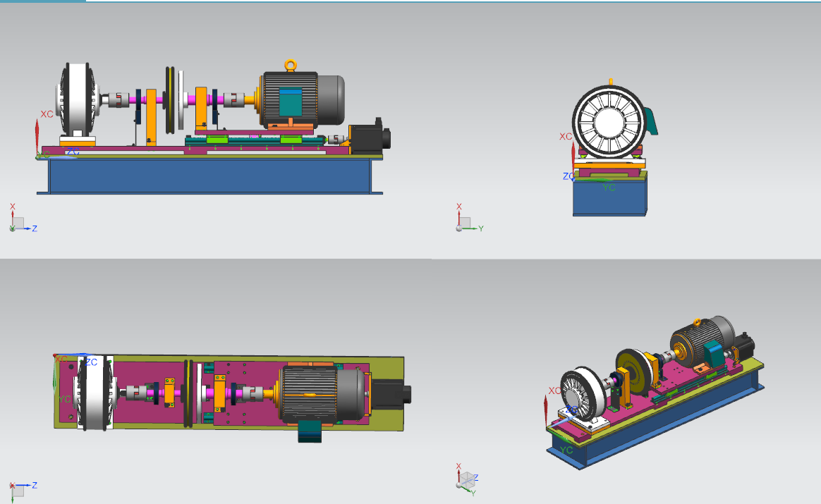Select the green YC axis label in the end view
The height and width of the screenshot is (504, 821).
[x=609, y=188]
